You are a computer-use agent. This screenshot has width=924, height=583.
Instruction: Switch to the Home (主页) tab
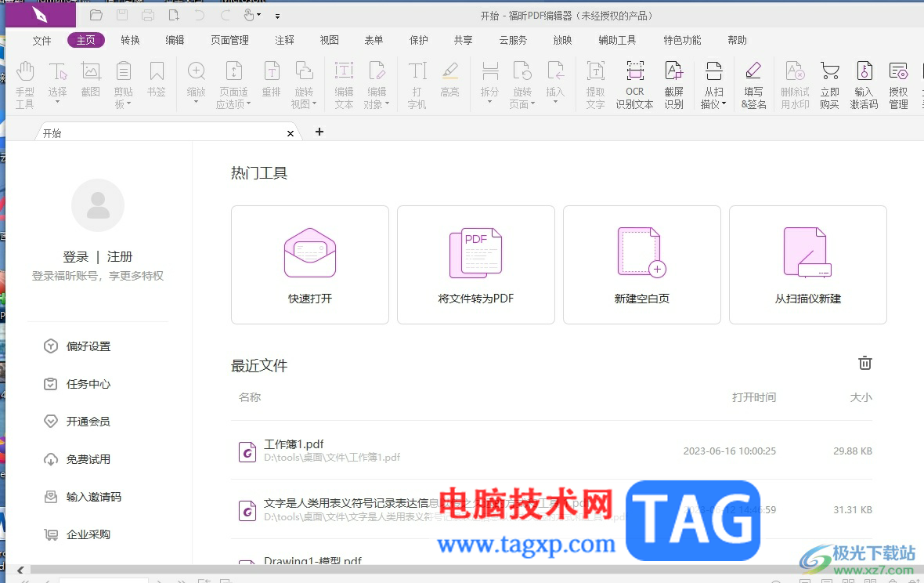coord(86,40)
